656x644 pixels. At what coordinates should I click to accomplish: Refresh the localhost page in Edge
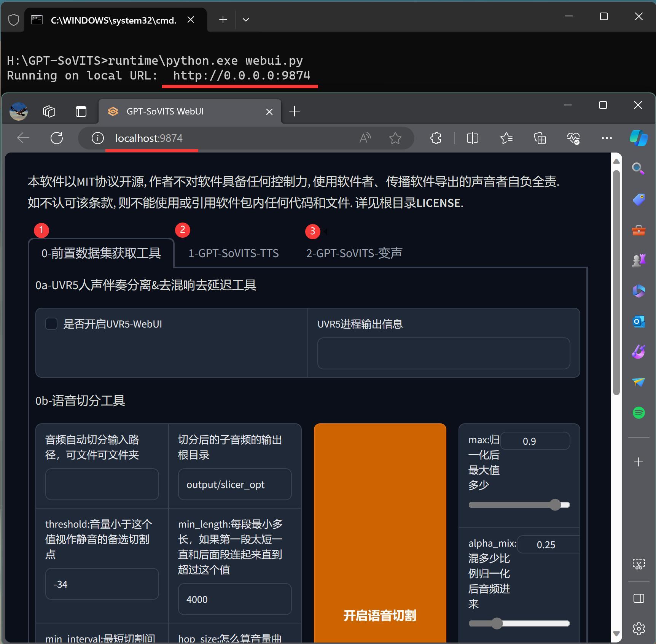click(57, 138)
